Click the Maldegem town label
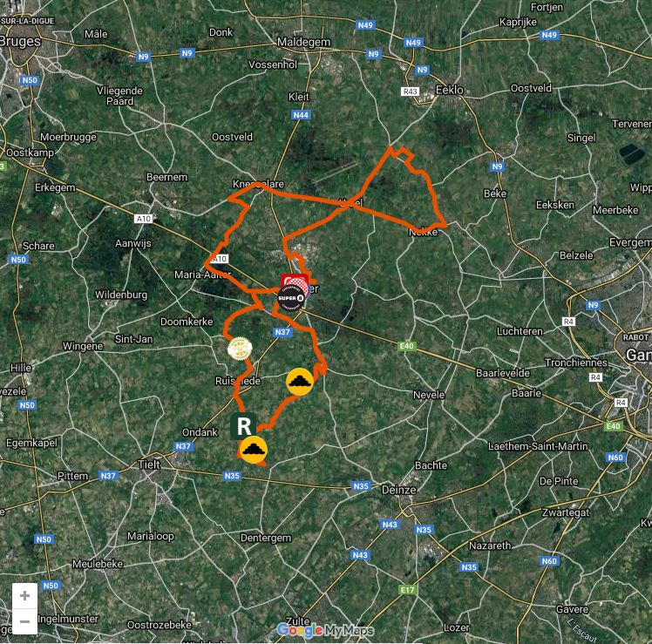The image size is (652, 644). pos(303,42)
